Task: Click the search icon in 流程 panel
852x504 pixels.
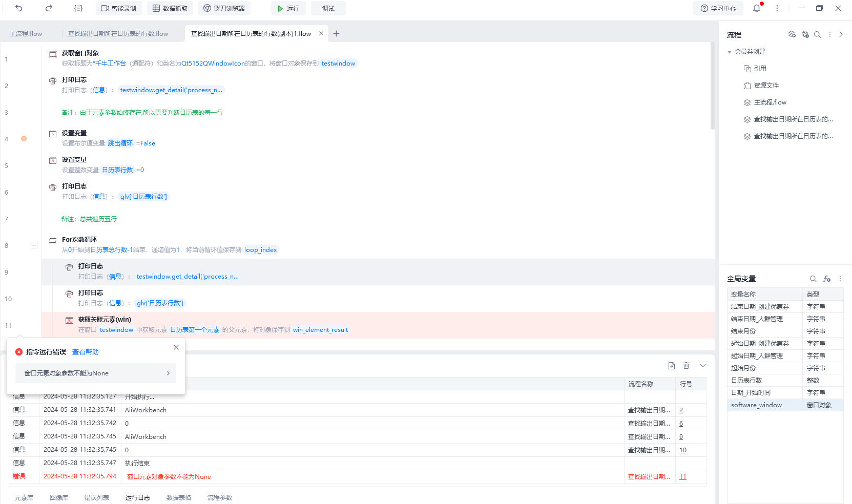Action: pos(817,34)
